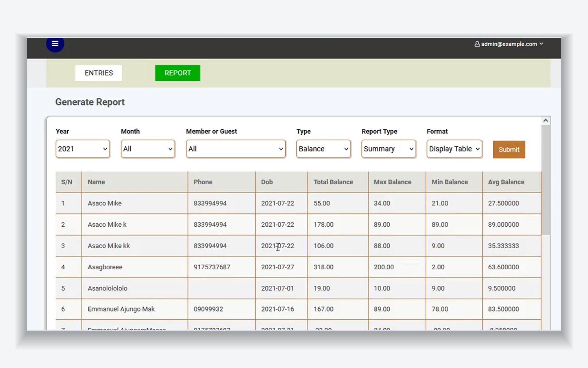
Task: Click the Submit button
Action: [509, 150]
